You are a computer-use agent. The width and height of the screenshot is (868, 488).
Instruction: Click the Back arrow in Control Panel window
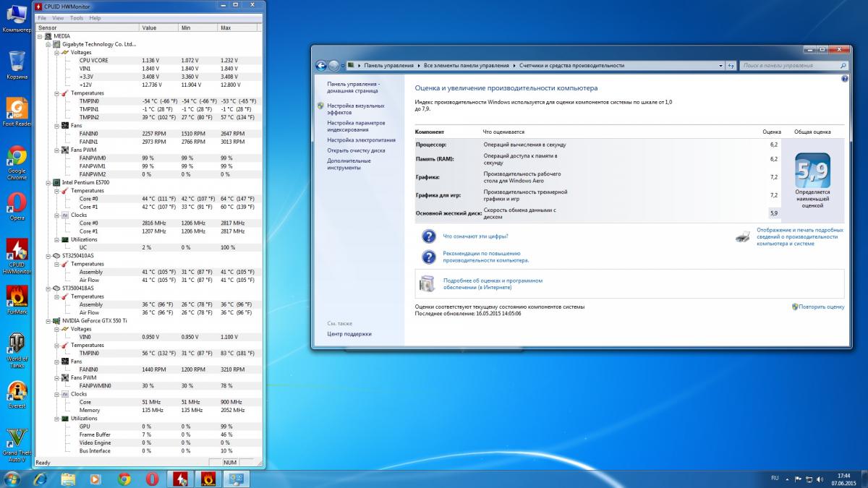pyautogui.click(x=321, y=65)
